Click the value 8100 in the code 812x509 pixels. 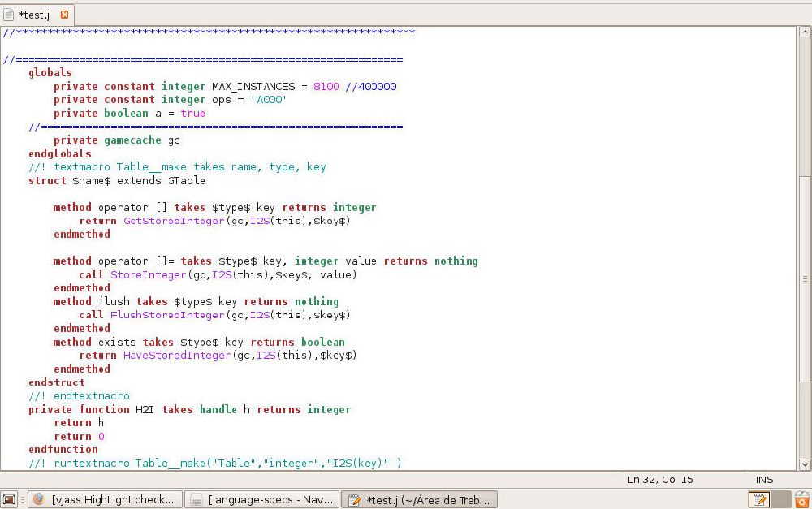[326, 87]
